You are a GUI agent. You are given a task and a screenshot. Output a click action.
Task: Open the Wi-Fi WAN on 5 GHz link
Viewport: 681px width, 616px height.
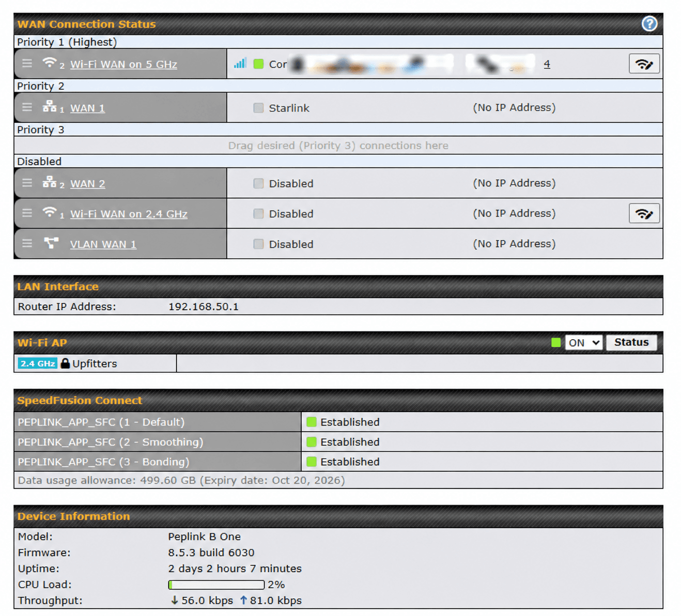coord(123,64)
